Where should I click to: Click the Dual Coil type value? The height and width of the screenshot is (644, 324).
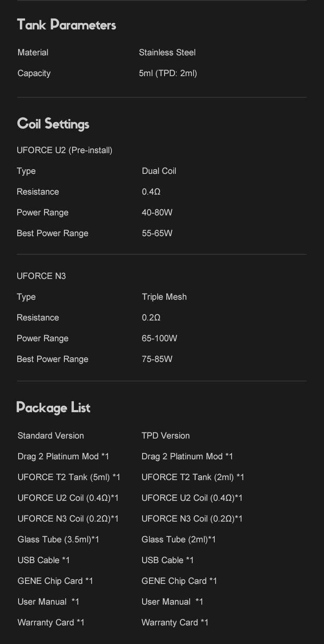pyautogui.click(x=159, y=171)
